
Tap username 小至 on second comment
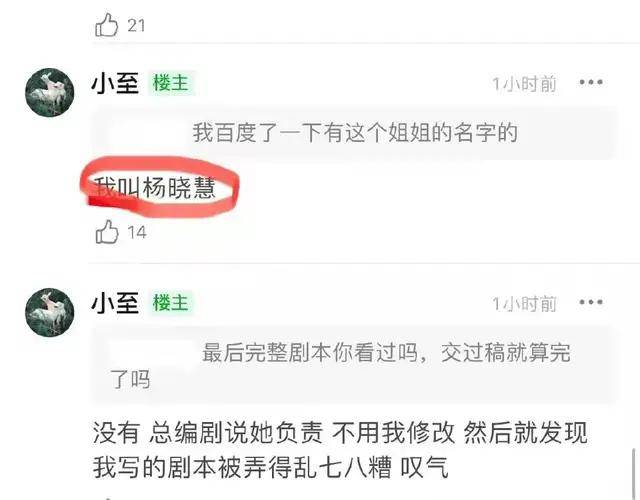[x=116, y=303]
